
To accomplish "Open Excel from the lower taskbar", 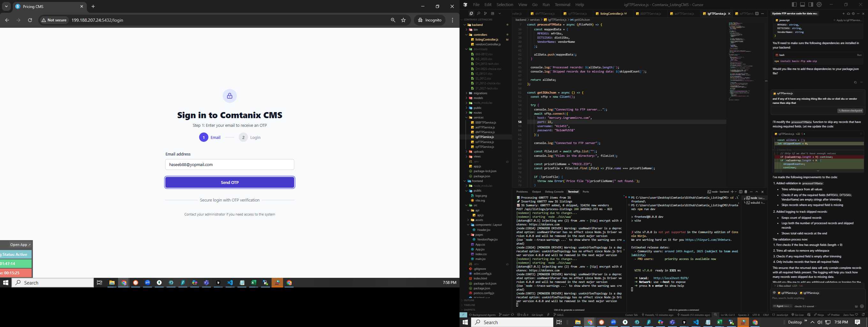I will pyautogui.click(x=719, y=322).
